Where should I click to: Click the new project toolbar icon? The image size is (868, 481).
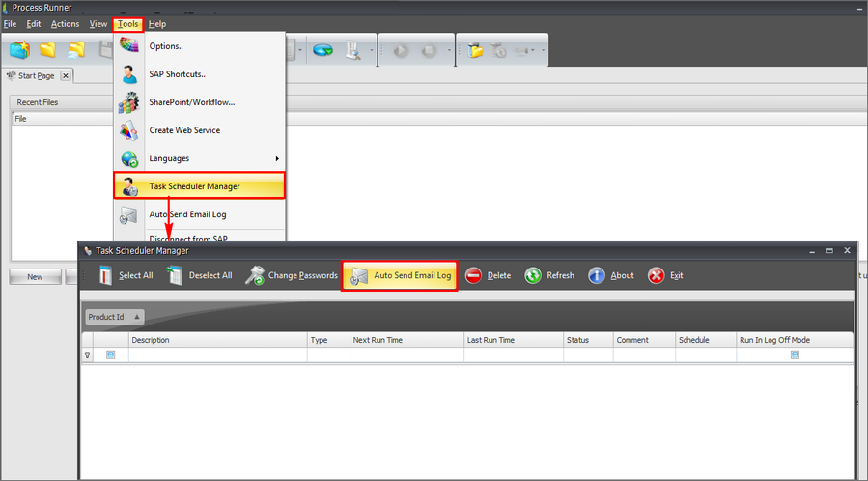tap(19, 49)
